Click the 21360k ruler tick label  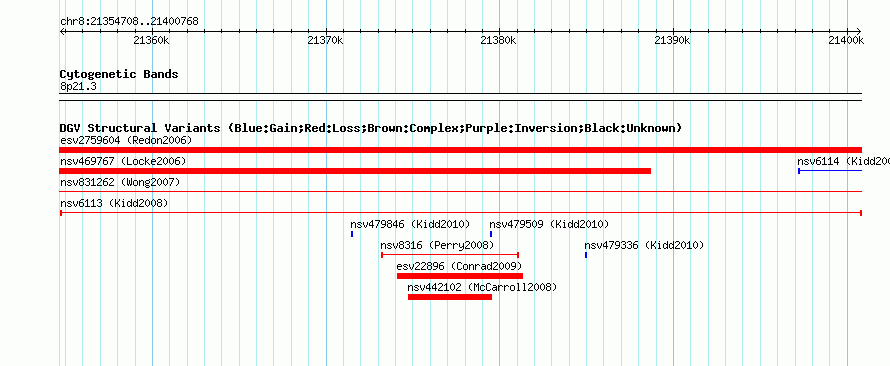(x=152, y=41)
